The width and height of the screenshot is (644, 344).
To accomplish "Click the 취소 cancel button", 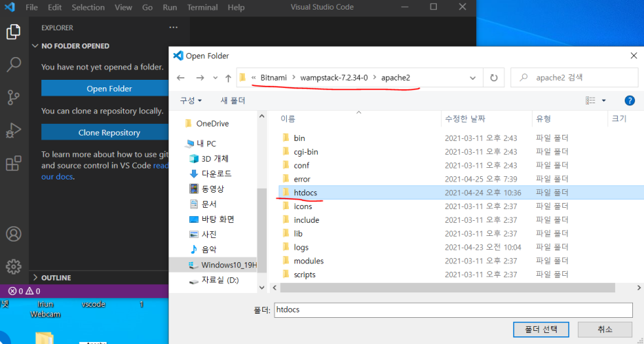I will [x=605, y=330].
